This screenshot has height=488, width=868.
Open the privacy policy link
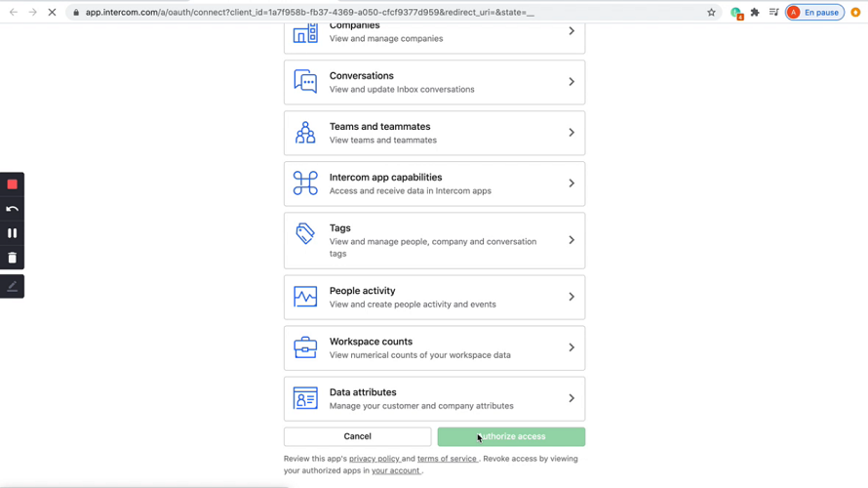tap(375, 459)
